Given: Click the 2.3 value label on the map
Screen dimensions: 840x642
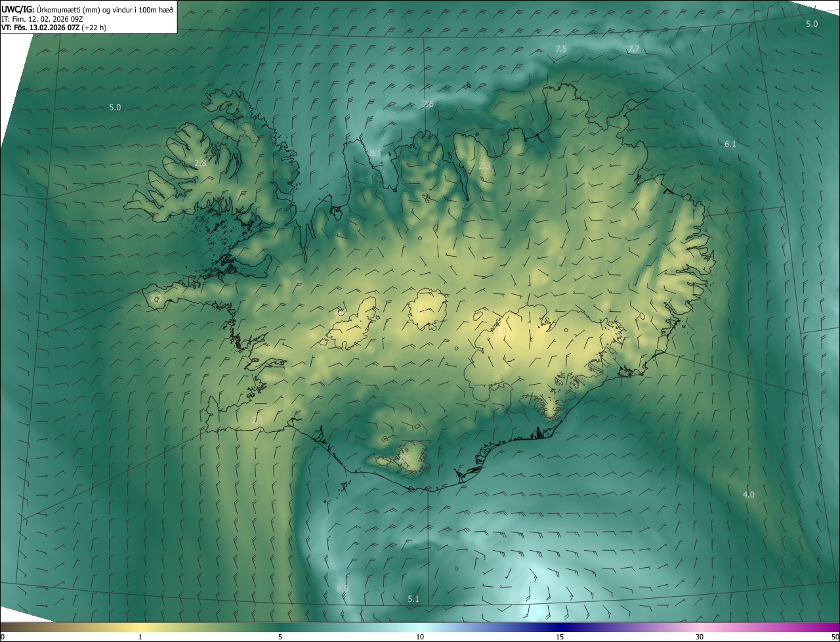Looking at the screenshot, I should [484, 166].
